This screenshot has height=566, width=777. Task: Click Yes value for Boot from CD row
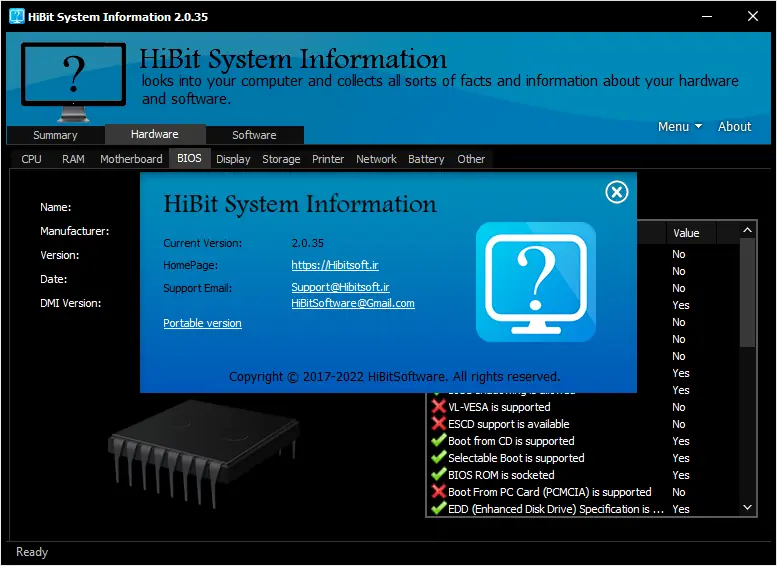click(680, 441)
